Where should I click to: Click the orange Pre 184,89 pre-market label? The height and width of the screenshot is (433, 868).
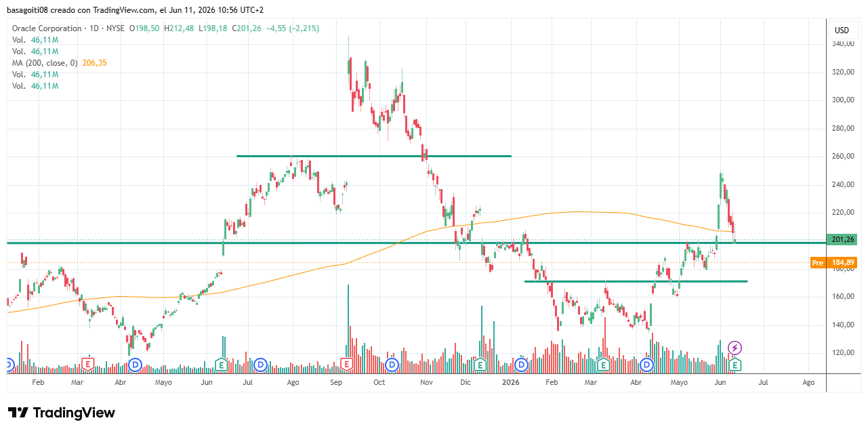(834, 262)
